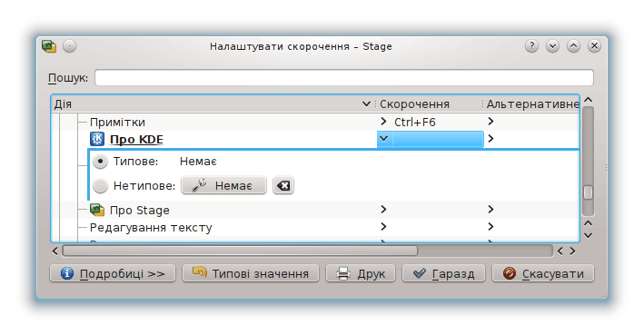Image resolution: width=644 pixels, height=335 pixels.
Task: Click the Скасувати cancel button
Action: pyautogui.click(x=543, y=273)
